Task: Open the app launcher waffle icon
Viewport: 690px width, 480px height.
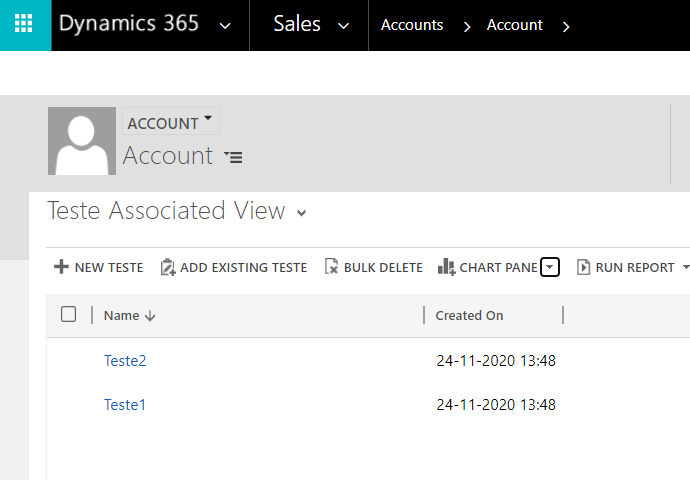Action: pos(24,24)
